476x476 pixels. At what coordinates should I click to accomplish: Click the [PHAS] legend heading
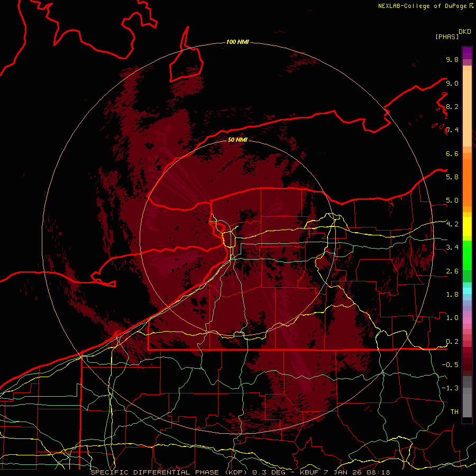(447, 36)
